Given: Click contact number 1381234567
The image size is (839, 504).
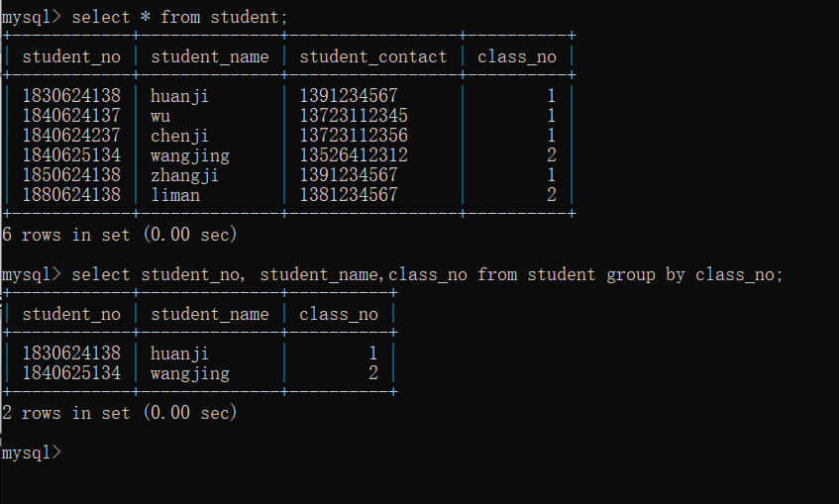Looking at the screenshot, I should click(x=349, y=195).
